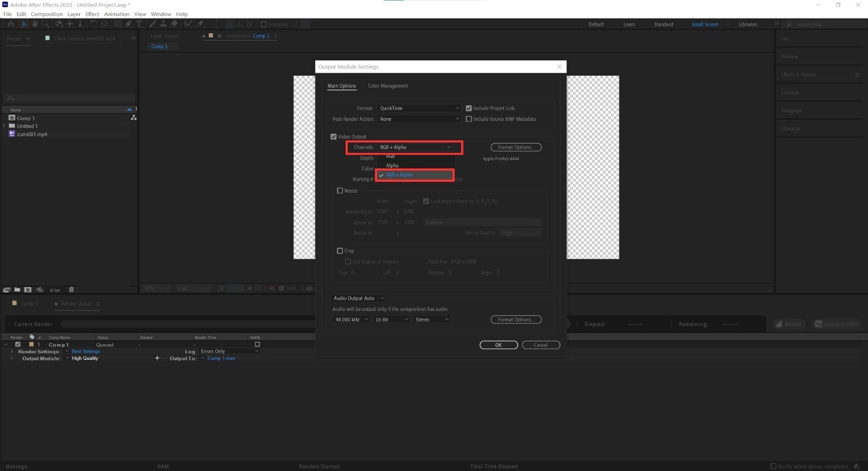
Task: Enable the Crop checkbox
Action: pos(340,251)
